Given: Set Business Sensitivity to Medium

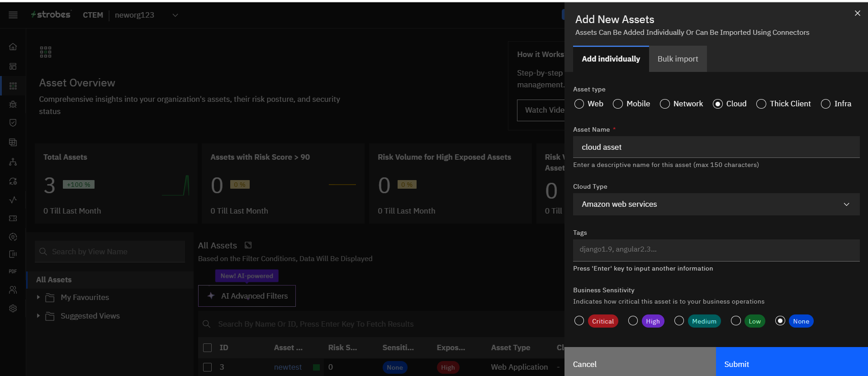Looking at the screenshot, I should (x=679, y=321).
